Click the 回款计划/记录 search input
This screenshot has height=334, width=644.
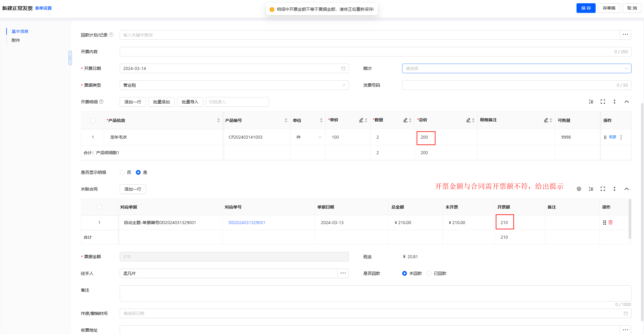[x=370, y=35]
